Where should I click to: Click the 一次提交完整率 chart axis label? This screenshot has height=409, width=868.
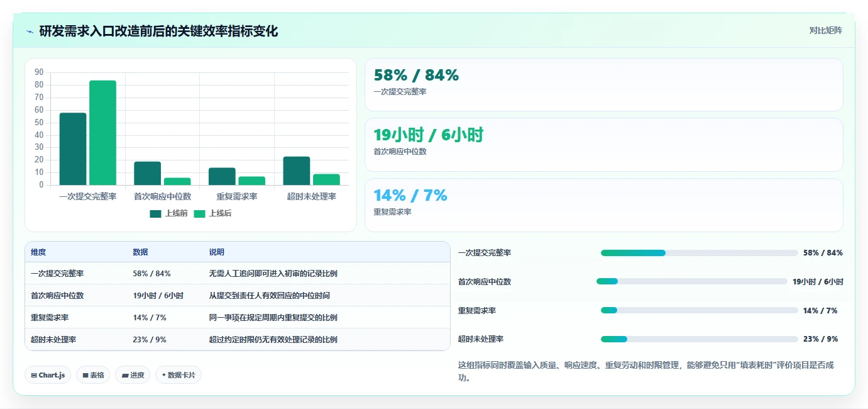(88, 196)
